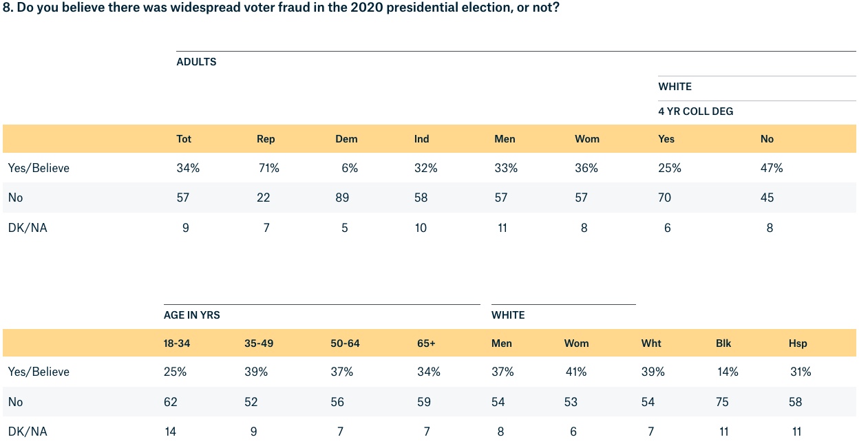Viewport: 868px width, 446px height.
Task: Select the 65+ age column header
Action: (427, 343)
